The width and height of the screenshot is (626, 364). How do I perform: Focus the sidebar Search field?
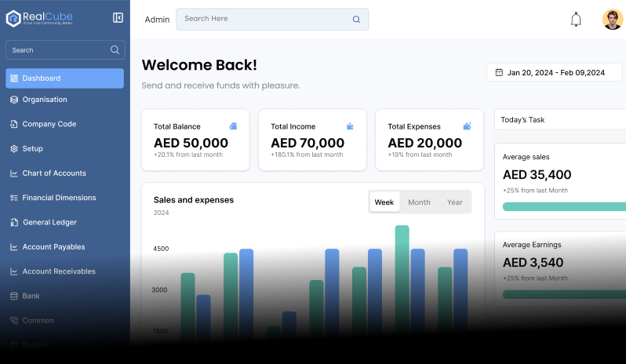tap(65, 50)
